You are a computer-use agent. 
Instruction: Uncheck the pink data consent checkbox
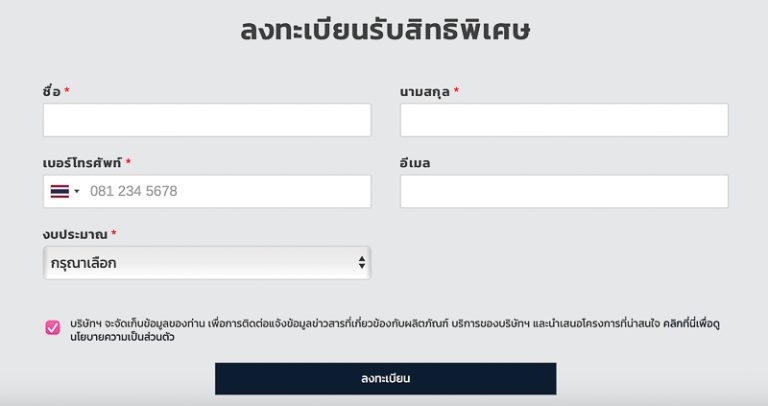[52, 327]
